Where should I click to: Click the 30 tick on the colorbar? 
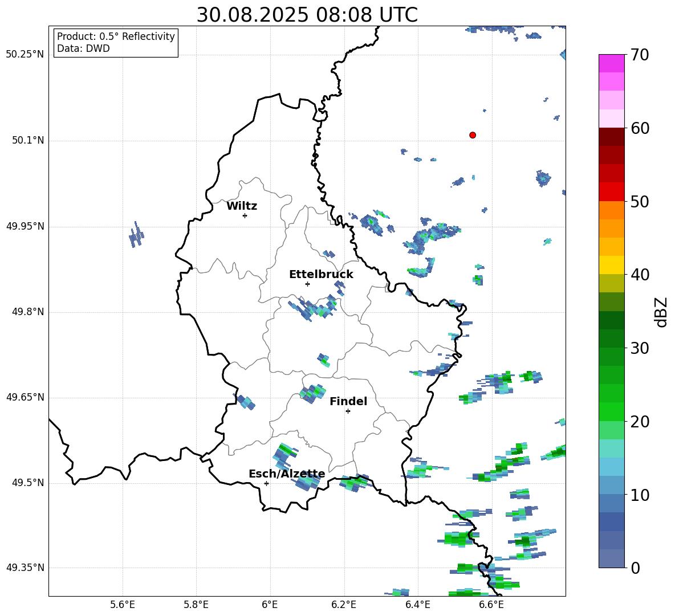[x=640, y=348]
